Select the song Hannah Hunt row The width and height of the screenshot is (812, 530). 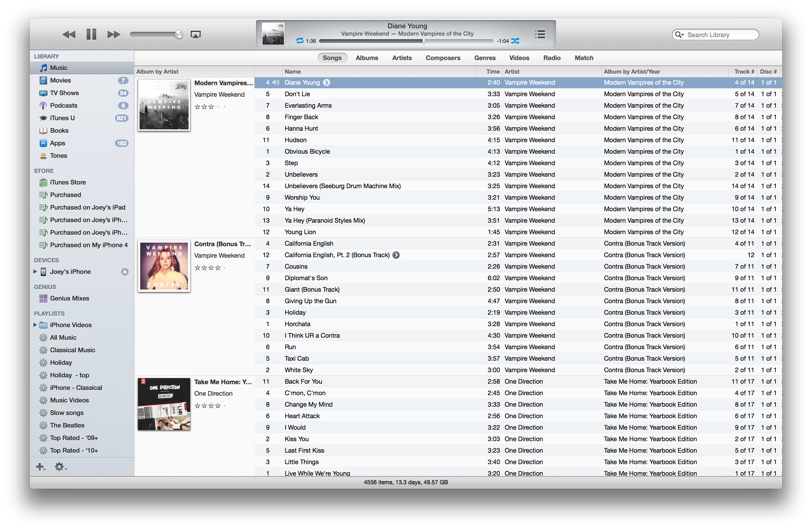518,129
